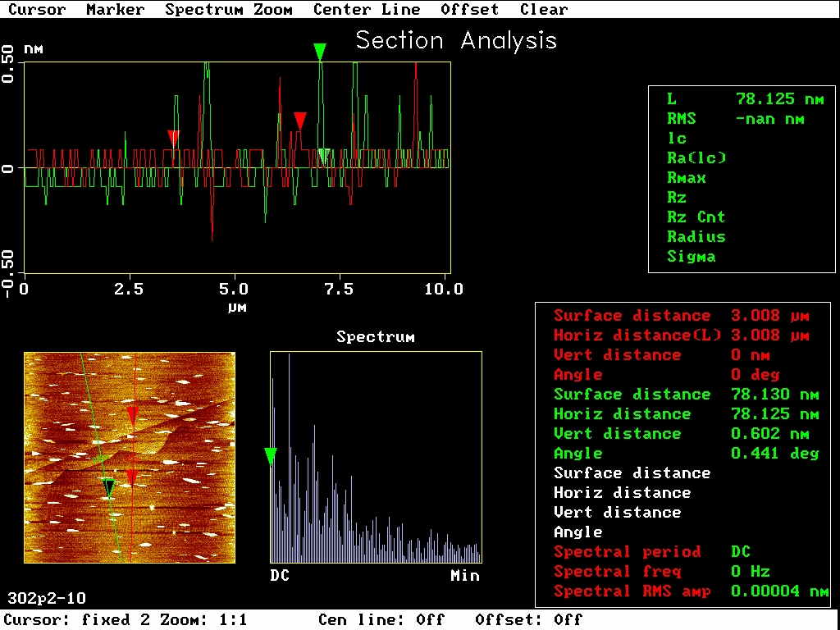Click the Rmax label
Image resolution: width=840 pixels, height=630 pixels.
687,178
